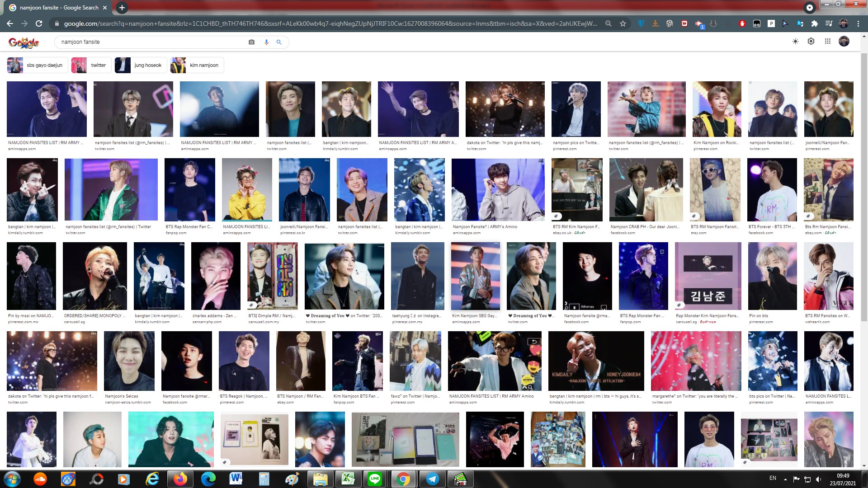Open Chrome three-dot menu
The height and width of the screenshot is (488, 868).
[858, 23]
